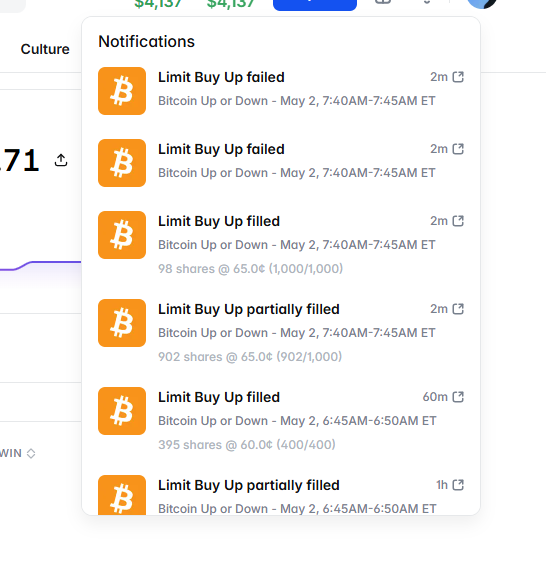Open the user profile avatar menu
546x567 pixels.
pyautogui.click(x=482, y=4)
